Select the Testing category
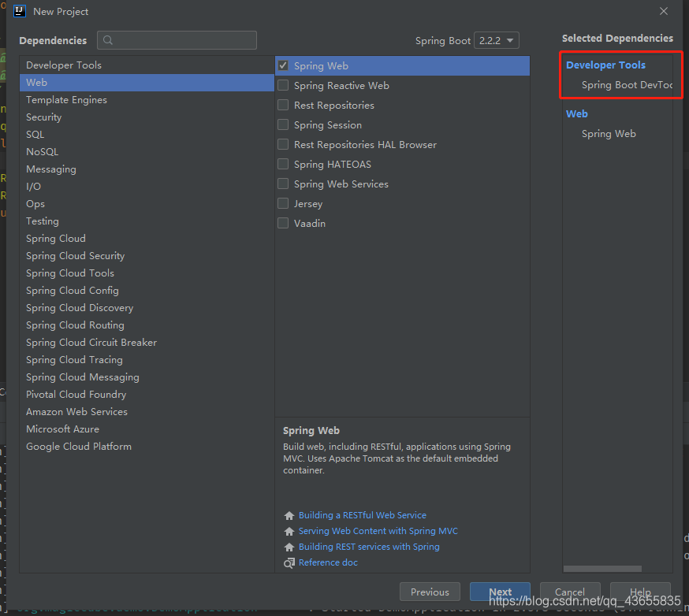This screenshot has width=689, height=616. coord(147,221)
